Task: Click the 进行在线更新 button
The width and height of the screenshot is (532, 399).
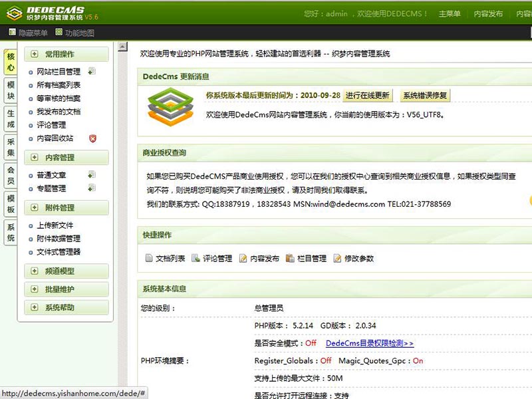Action: (368, 96)
